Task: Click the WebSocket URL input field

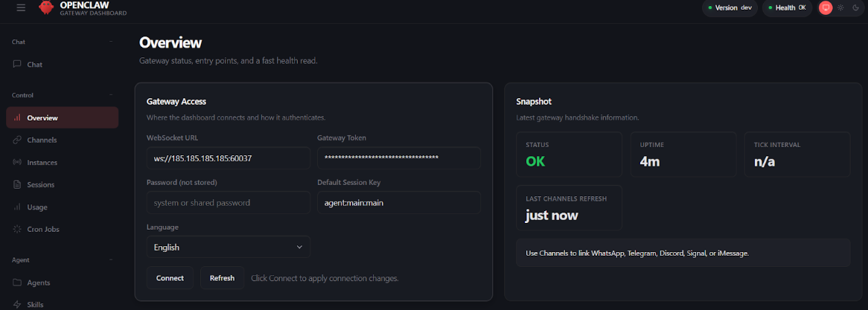Action: coord(228,158)
